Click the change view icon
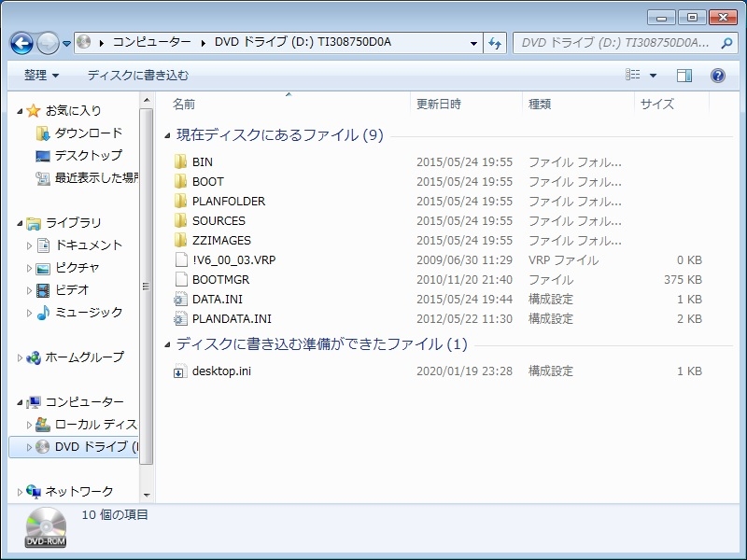 633,75
